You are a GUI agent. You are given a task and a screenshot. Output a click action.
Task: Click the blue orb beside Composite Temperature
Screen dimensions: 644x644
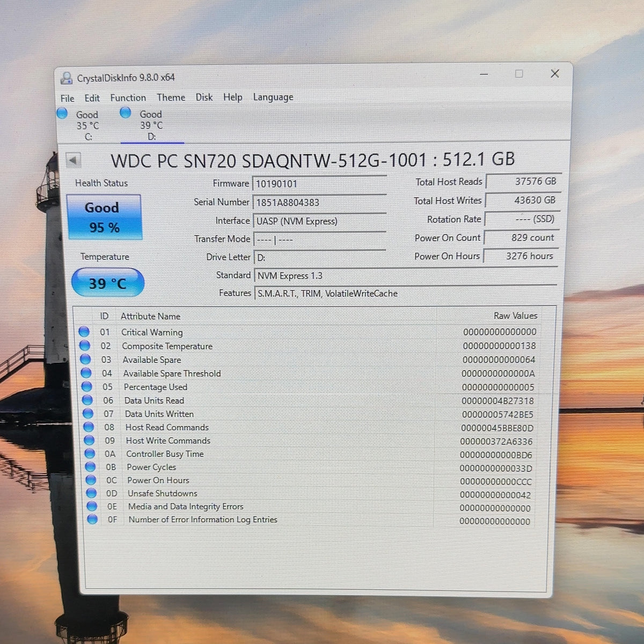(85, 346)
